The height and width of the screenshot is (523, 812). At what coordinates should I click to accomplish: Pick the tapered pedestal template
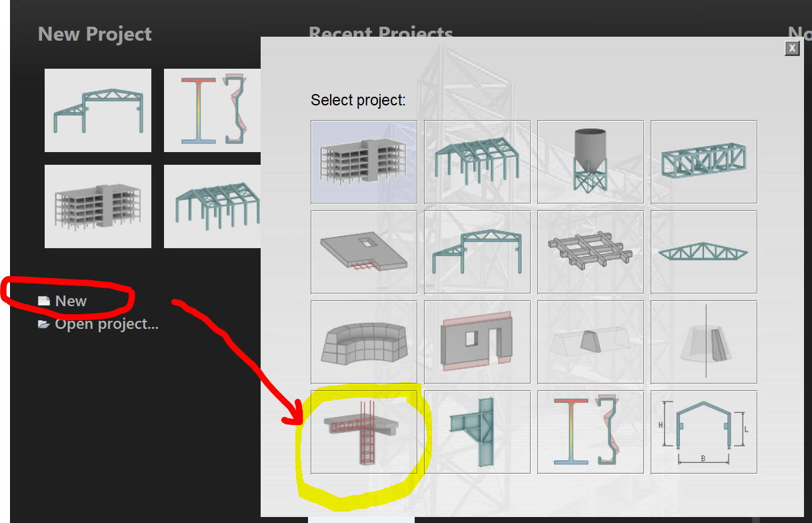[703, 342]
